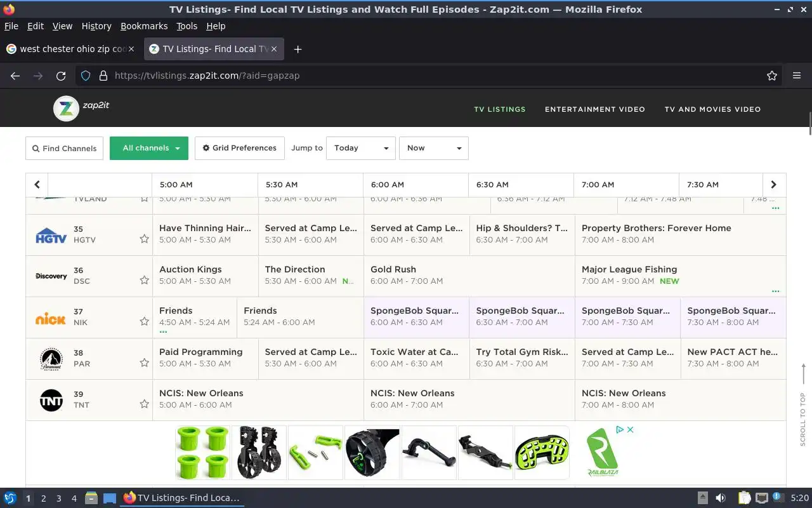Open the Tools menu
Viewport: 812px width, 508px height.
(187, 26)
